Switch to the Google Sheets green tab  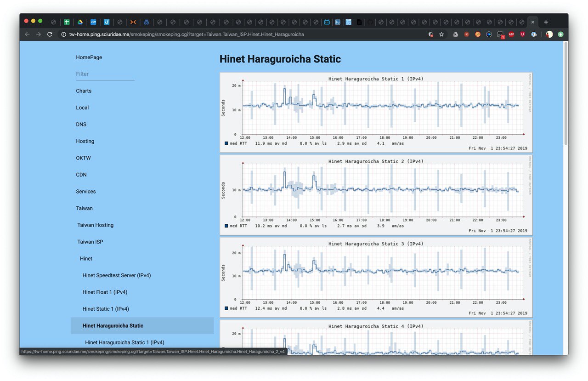pos(67,22)
